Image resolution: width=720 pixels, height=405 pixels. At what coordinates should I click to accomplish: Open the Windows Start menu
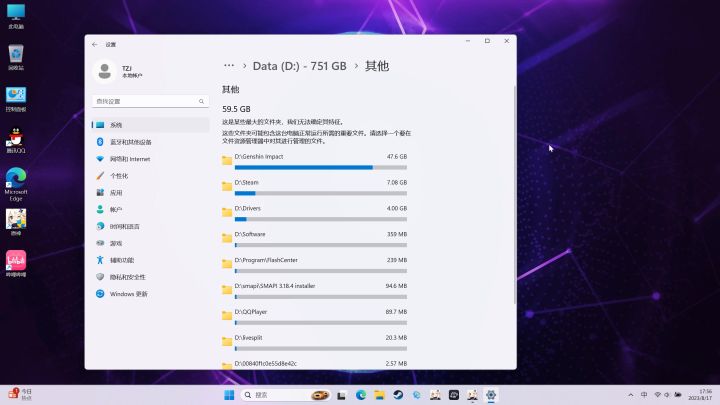(229, 395)
